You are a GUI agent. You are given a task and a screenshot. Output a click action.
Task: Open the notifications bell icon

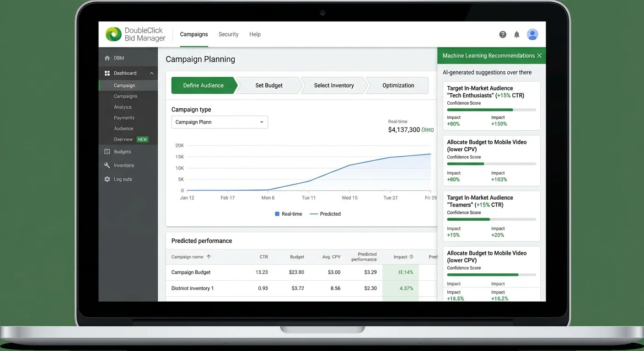point(517,34)
